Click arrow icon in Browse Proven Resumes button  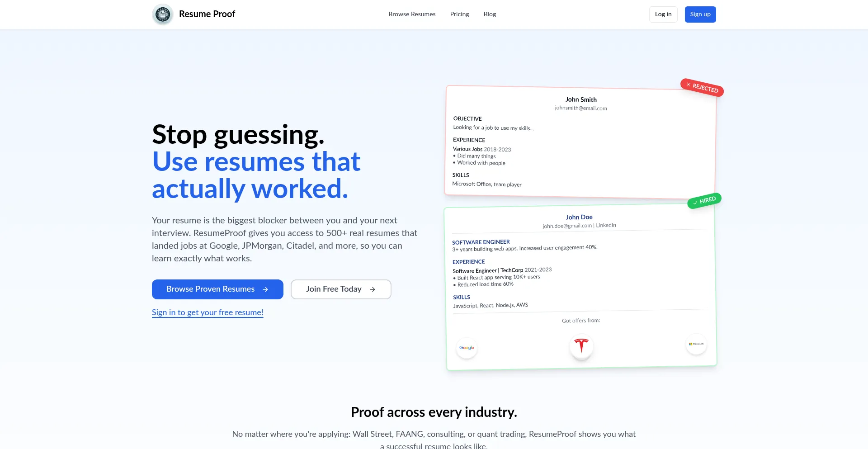click(265, 289)
